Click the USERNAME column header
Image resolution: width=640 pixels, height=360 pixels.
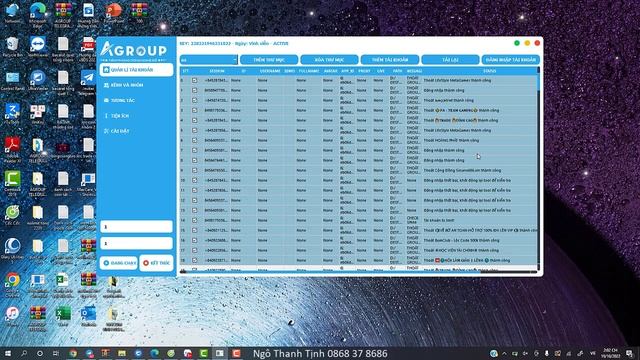pos(270,71)
